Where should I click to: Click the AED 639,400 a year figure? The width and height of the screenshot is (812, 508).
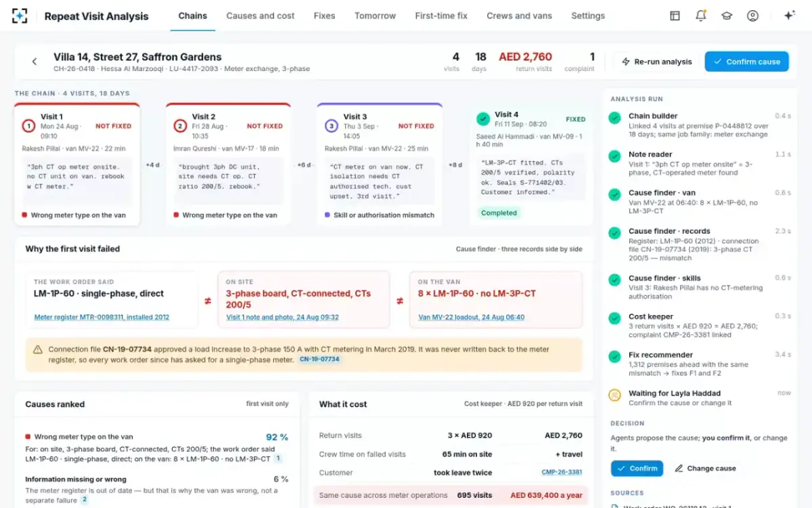[546, 495]
